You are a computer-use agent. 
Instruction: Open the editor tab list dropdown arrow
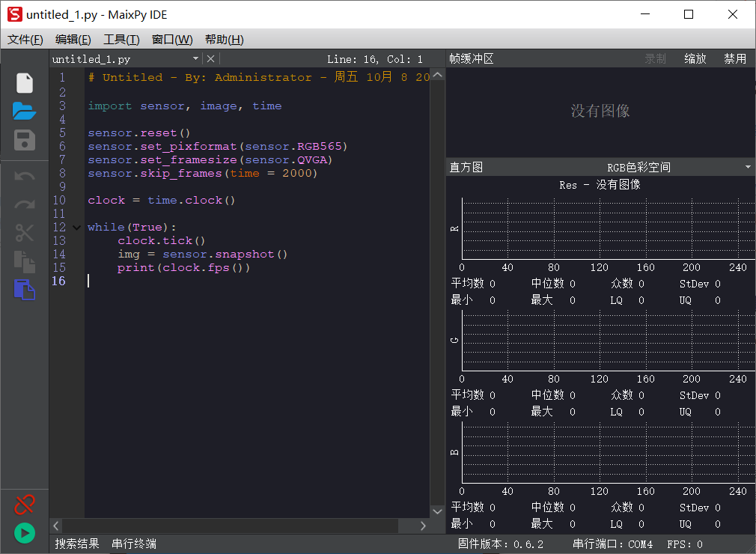pos(197,58)
